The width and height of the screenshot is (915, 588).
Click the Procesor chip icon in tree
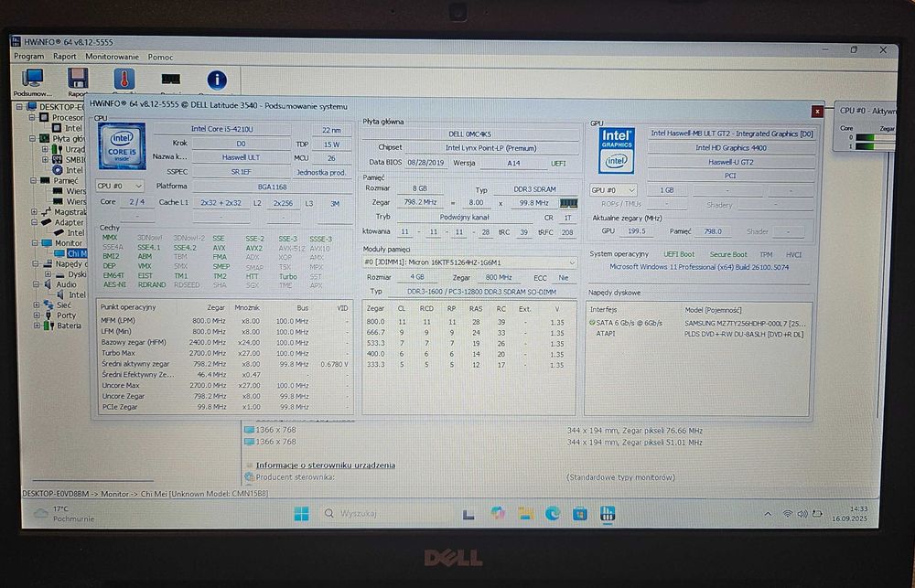click(44, 117)
